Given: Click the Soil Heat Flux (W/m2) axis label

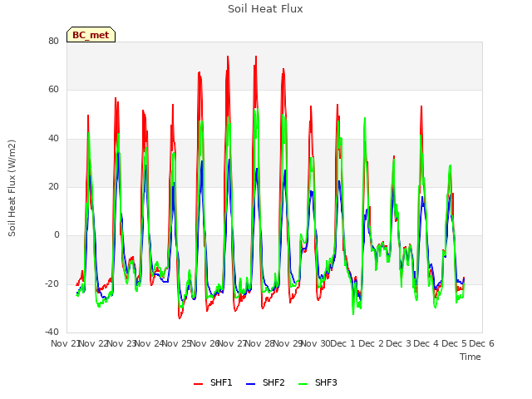Looking at the screenshot, I should click(x=12, y=188).
